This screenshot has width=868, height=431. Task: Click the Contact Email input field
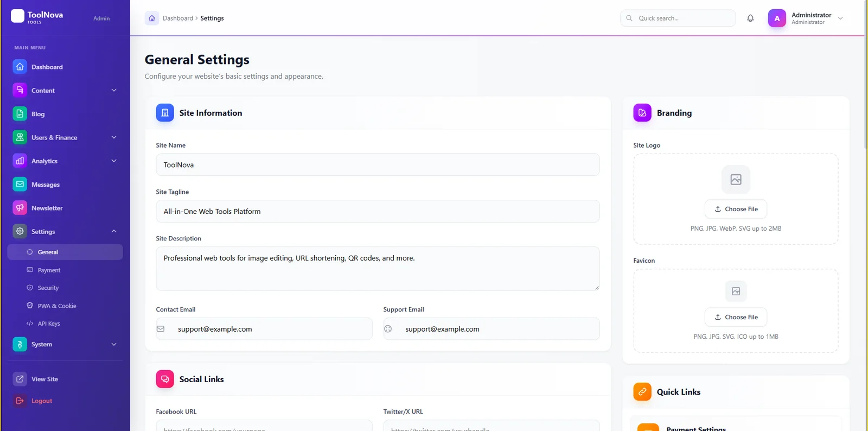click(264, 329)
